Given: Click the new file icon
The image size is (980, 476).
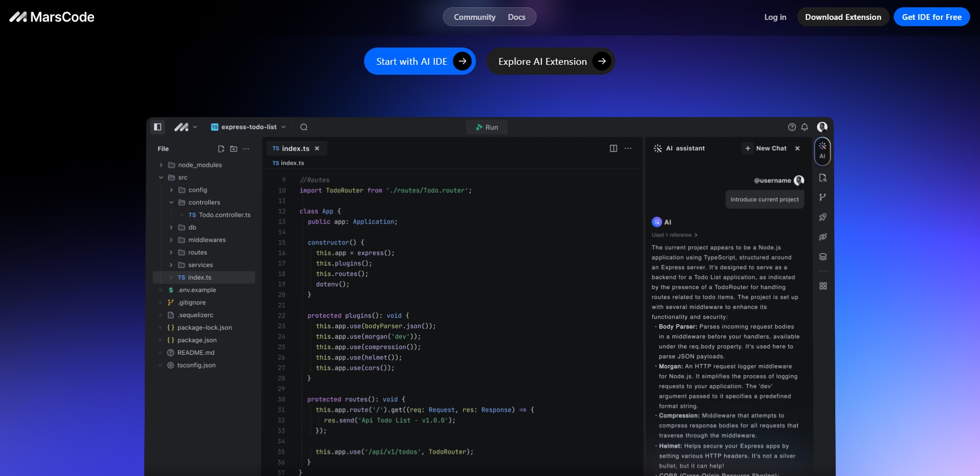Looking at the screenshot, I should 221,149.
